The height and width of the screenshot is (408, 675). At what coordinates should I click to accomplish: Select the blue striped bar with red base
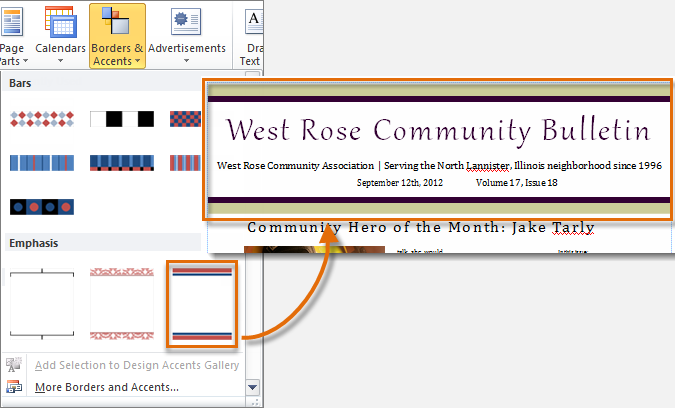121,162
